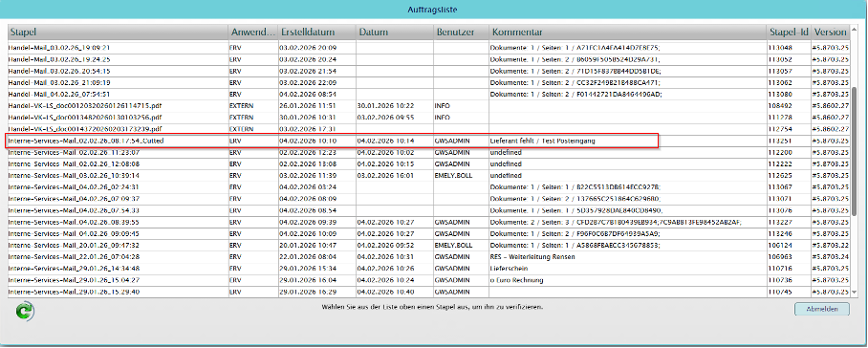Click Datum 03.02.2026 16:01
Image resolution: width=868 pixels, height=348 pixels.
pyautogui.click(x=386, y=175)
